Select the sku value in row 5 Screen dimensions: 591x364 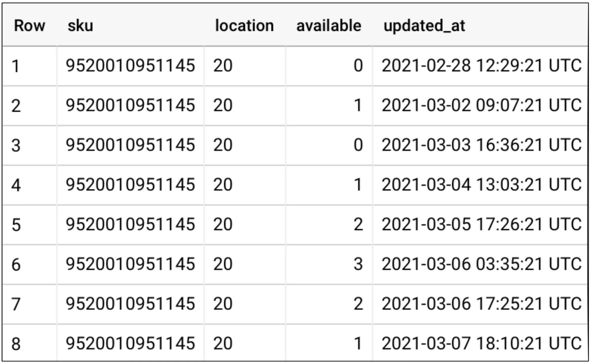coord(130,225)
